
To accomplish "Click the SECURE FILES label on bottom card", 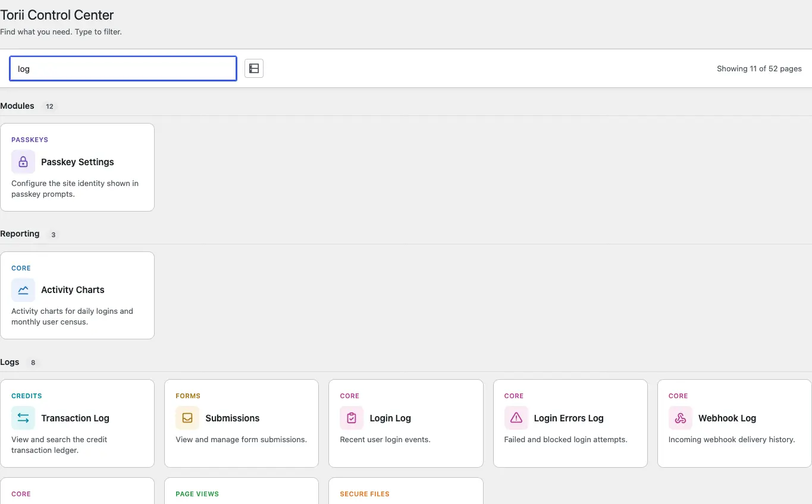I will tap(365, 494).
